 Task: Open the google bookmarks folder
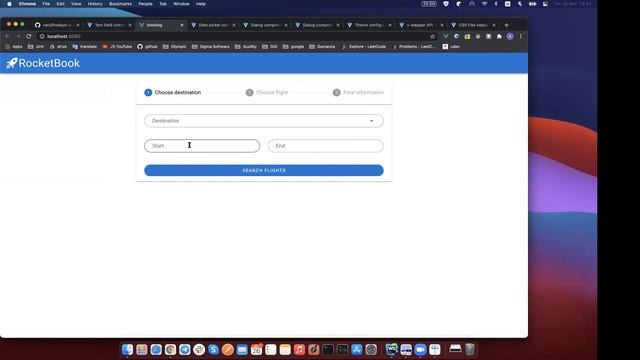coord(294,47)
